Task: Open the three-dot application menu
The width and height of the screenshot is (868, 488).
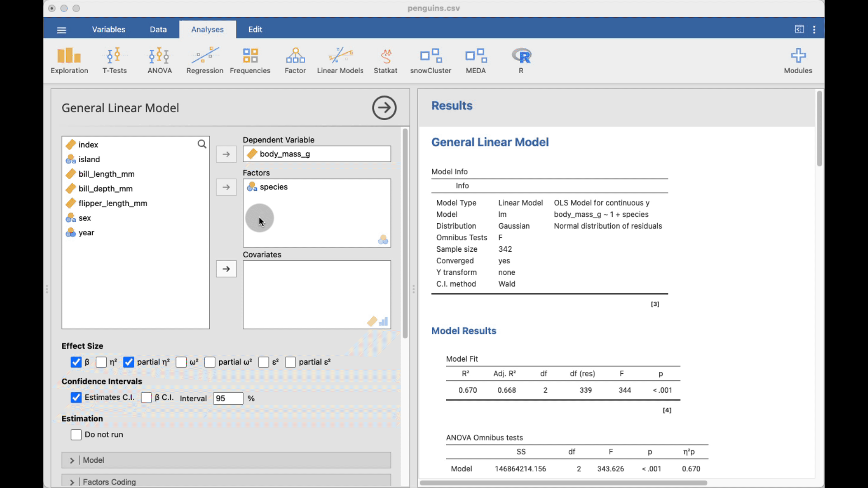Action: tap(814, 30)
